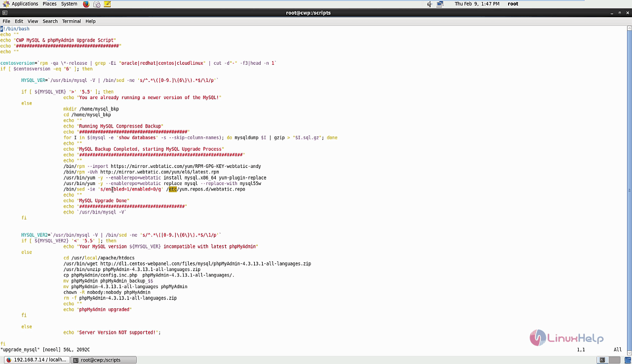Click 'phpMyAdmin upgraded' echo text

104,310
